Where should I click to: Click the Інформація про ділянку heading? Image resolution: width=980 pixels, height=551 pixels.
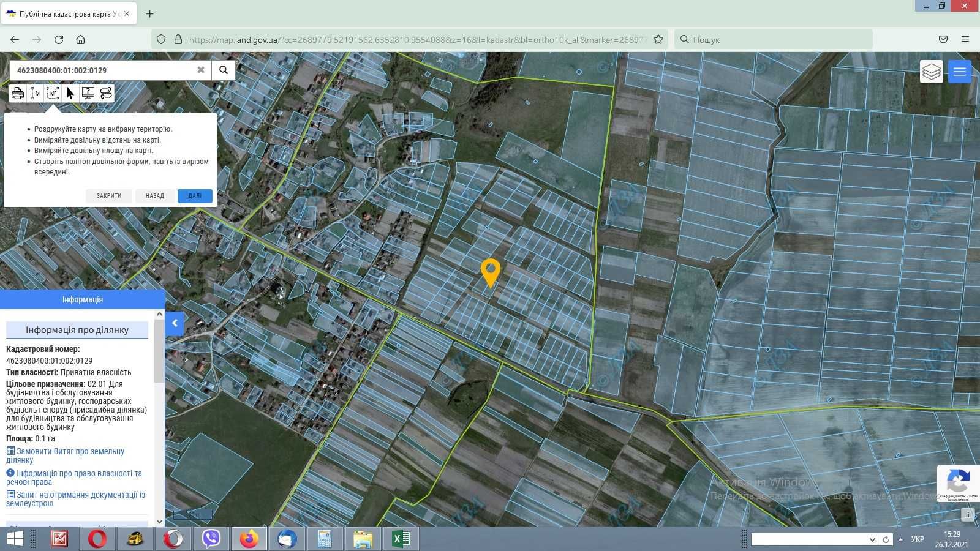click(77, 330)
